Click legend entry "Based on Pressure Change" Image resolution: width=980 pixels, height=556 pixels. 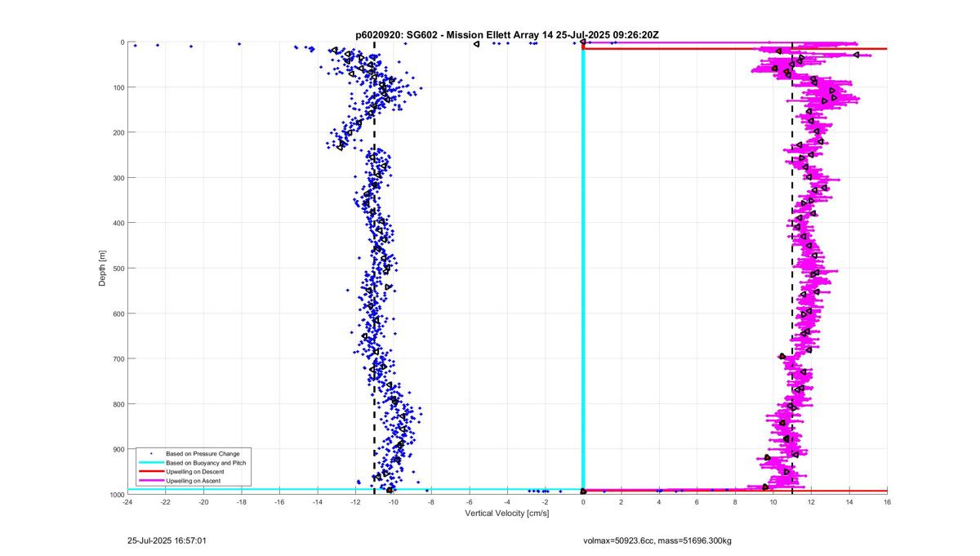tap(203, 453)
